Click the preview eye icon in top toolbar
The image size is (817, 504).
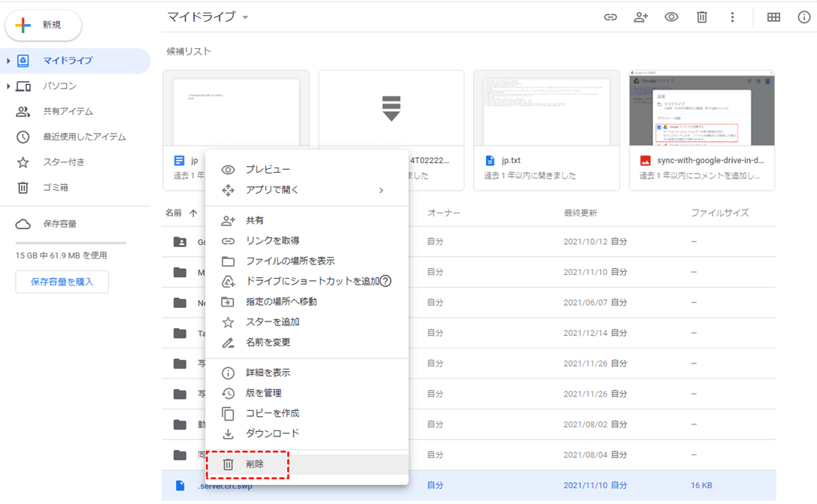[671, 17]
